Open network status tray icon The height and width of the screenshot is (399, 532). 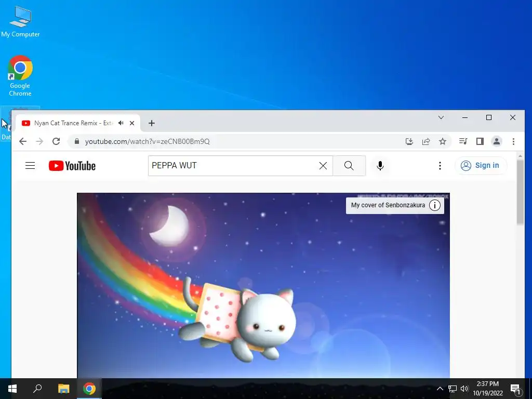point(453,389)
